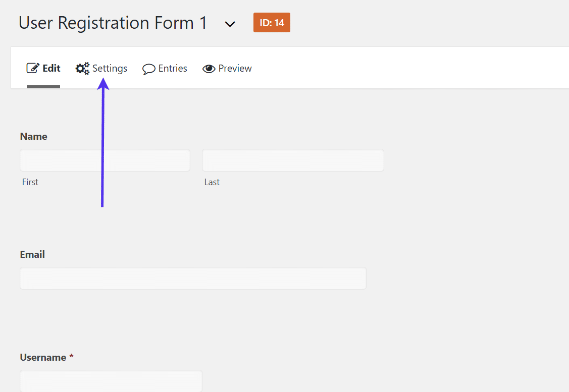Image resolution: width=569 pixels, height=392 pixels.
Task: Click the gear icon beside Settings
Action: pos(82,68)
